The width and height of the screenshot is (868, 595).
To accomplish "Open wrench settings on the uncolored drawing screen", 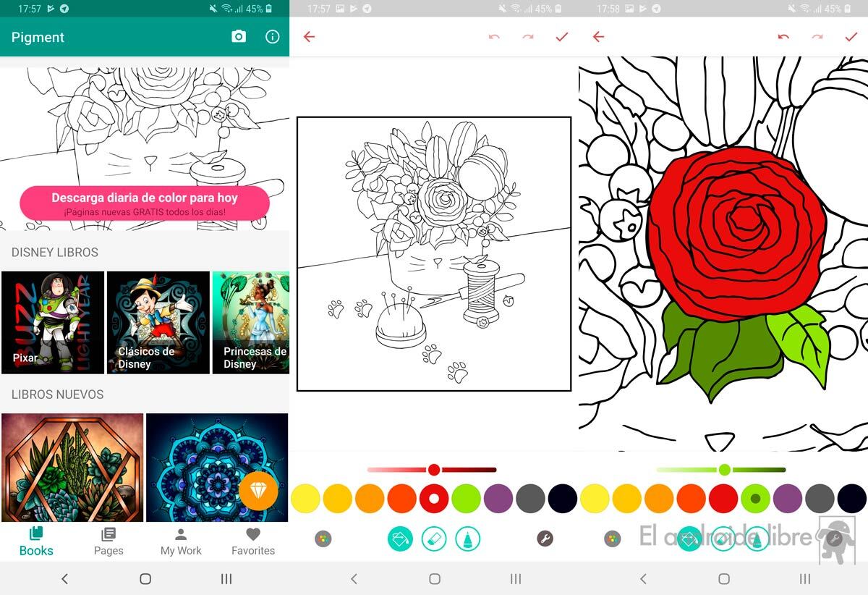I will pos(545,539).
